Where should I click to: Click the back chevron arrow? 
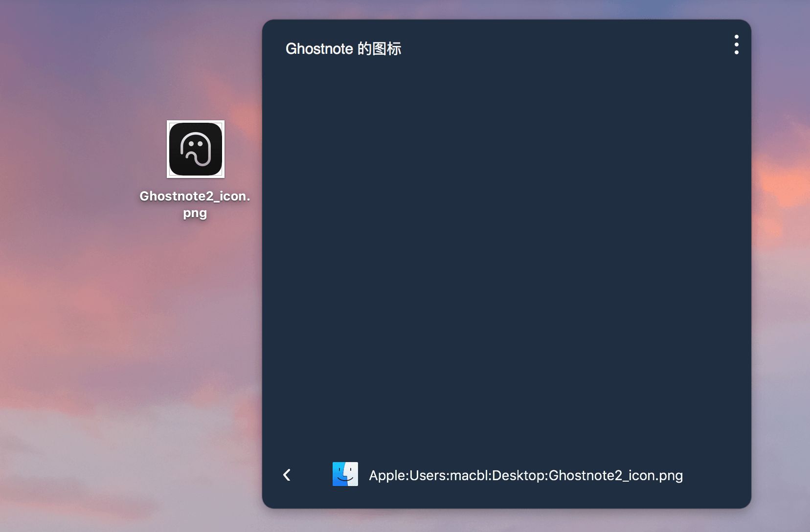click(287, 475)
